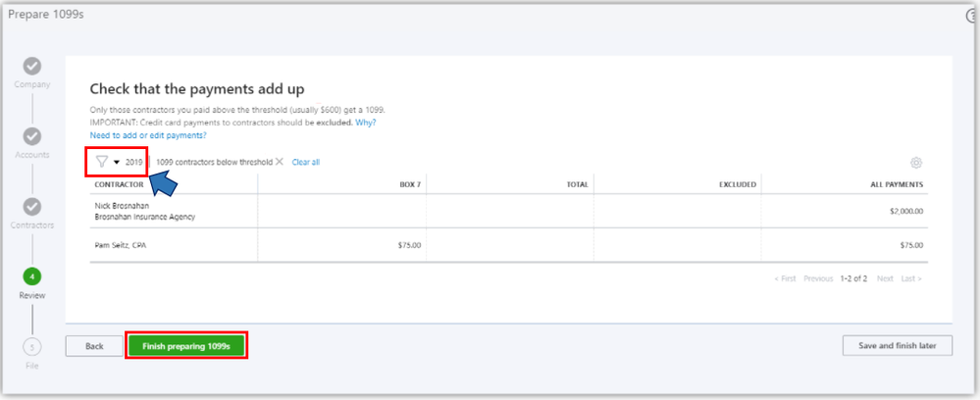
Task: Click Save and finish later
Action: tap(897, 346)
